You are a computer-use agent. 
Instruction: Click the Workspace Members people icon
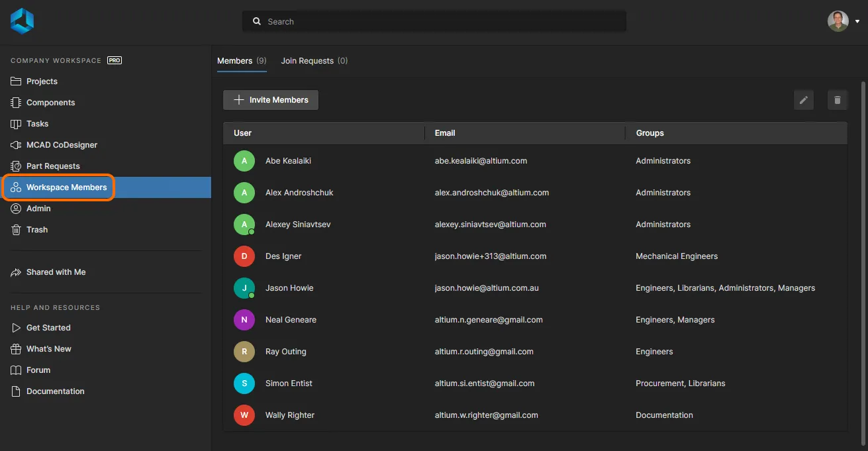point(17,187)
